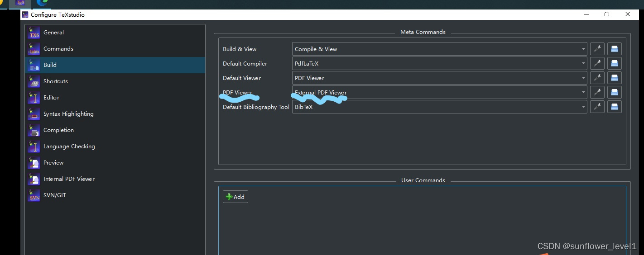Viewport: 644px width, 255px height.
Task: Click wrench icon for Default Compiler row
Action: coord(597,63)
